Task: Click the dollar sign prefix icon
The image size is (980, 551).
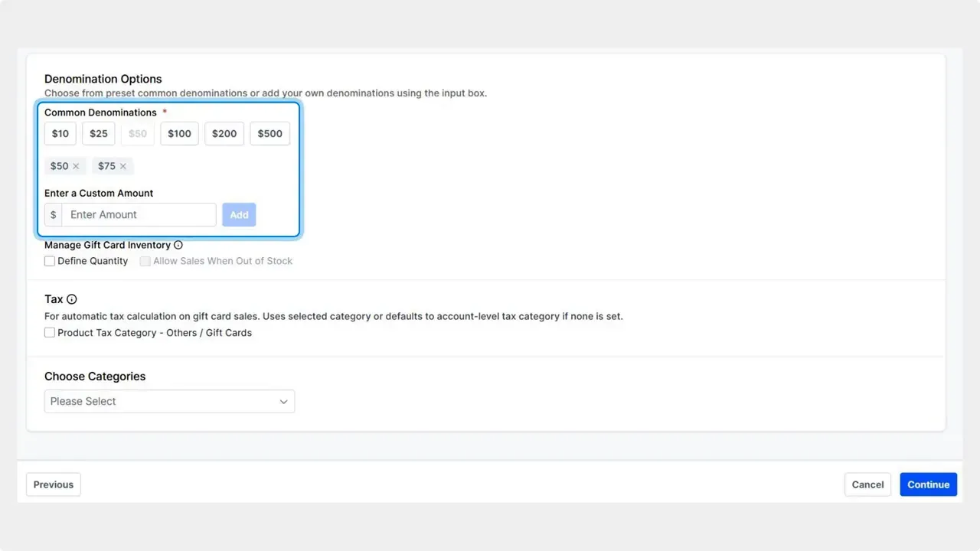Action: coord(53,215)
